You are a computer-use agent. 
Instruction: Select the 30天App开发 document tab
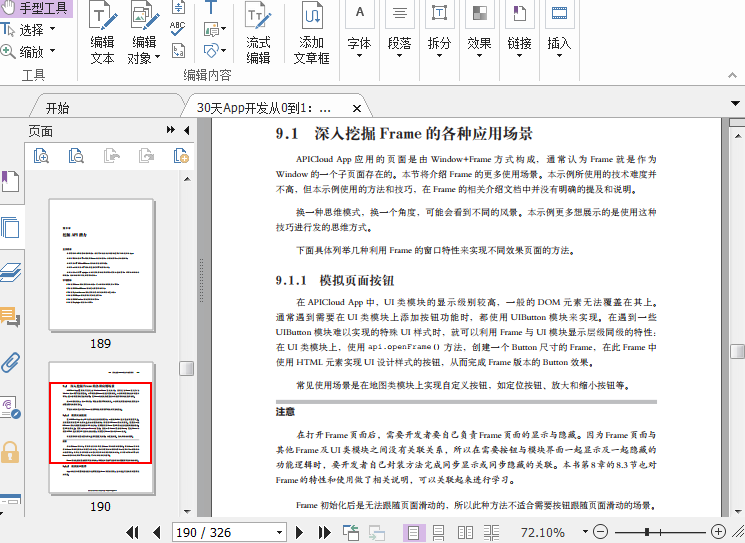click(x=263, y=108)
